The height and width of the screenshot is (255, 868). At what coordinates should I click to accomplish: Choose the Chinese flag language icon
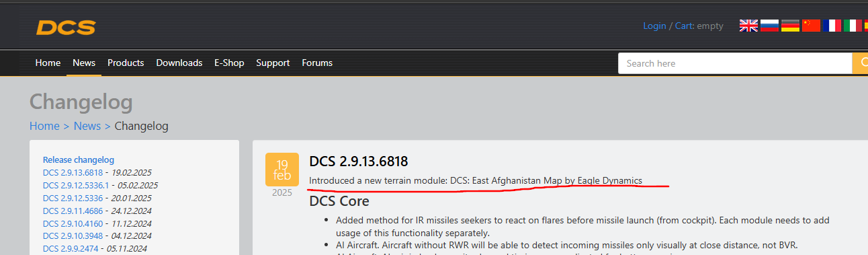812,26
